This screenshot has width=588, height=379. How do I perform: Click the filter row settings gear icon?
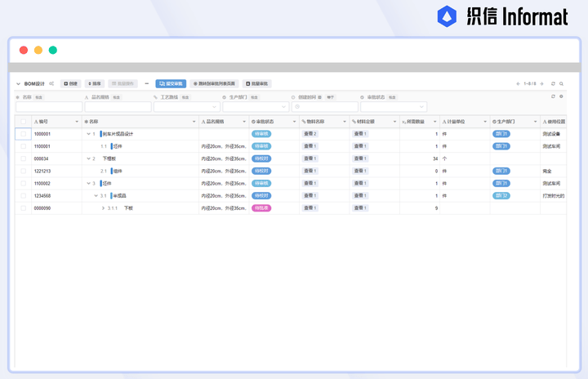coord(561,96)
